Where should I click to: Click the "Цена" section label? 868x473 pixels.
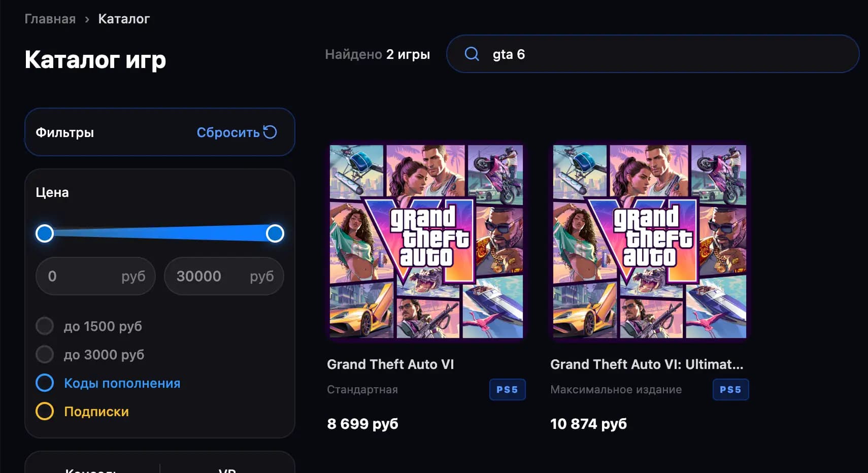tap(52, 192)
